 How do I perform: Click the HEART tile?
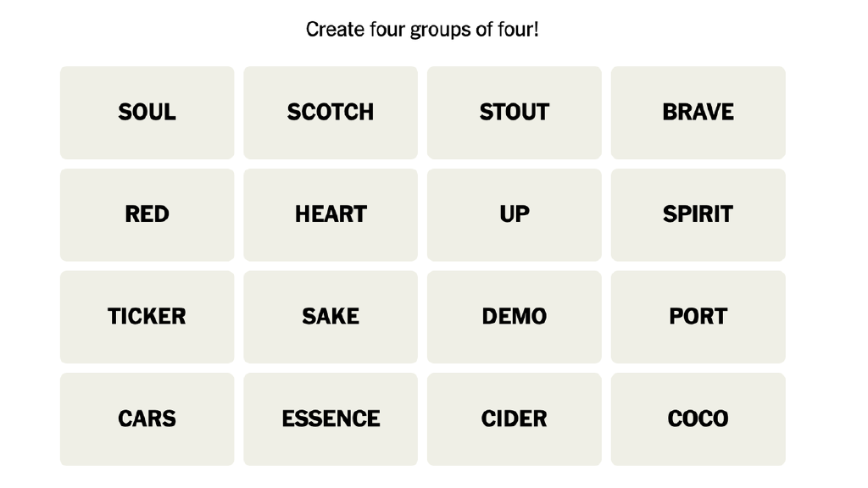[331, 214]
